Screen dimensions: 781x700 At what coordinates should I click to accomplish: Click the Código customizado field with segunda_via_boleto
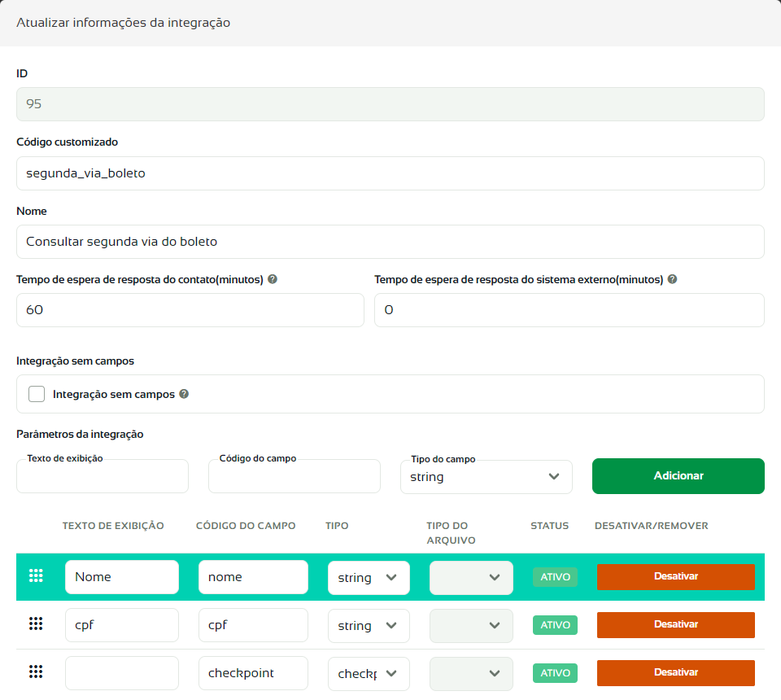390,173
